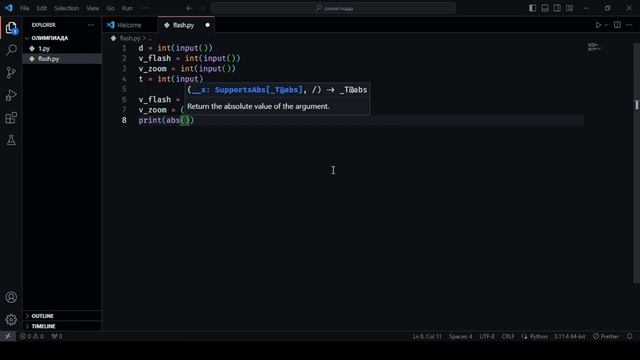The width and height of the screenshot is (640, 360).
Task: Open notifications bell in status bar
Action: (629, 336)
